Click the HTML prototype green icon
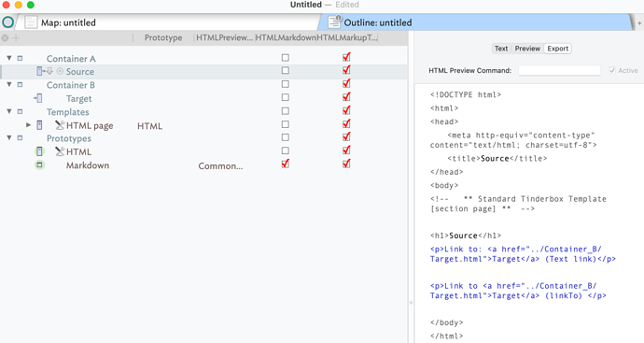Screen dimensions: 644x343 click(39, 151)
